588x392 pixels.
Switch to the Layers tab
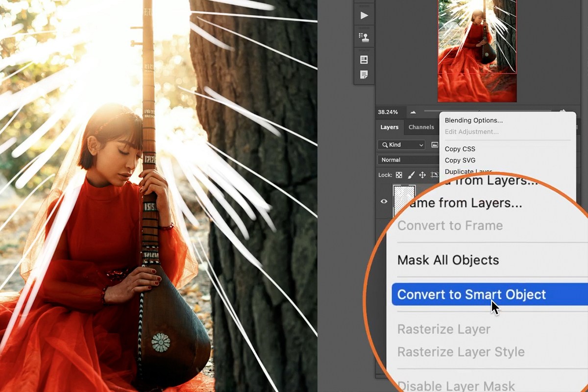390,127
